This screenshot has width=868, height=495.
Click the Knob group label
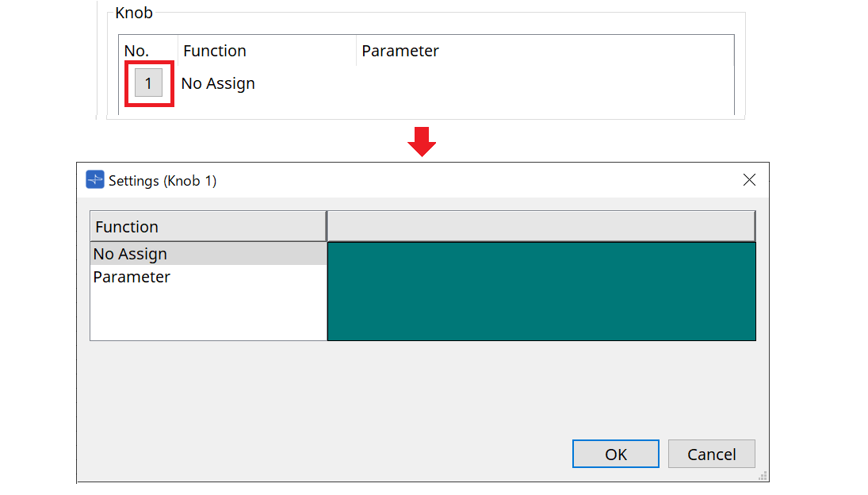coord(134,13)
